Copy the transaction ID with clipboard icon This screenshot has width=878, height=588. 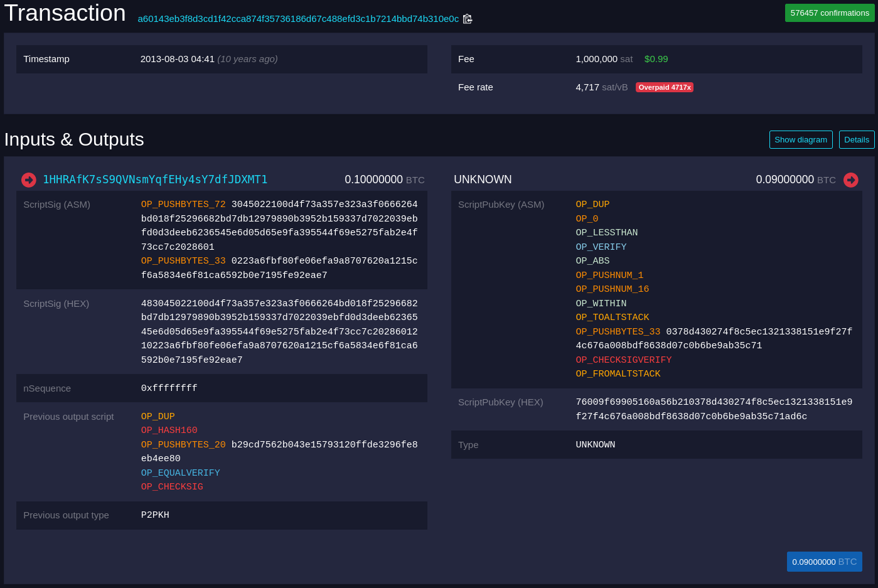[x=468, y=19]
